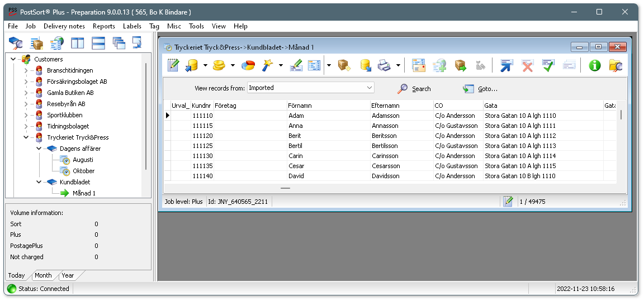Click the window with red X icon

[x=527, y=65]
